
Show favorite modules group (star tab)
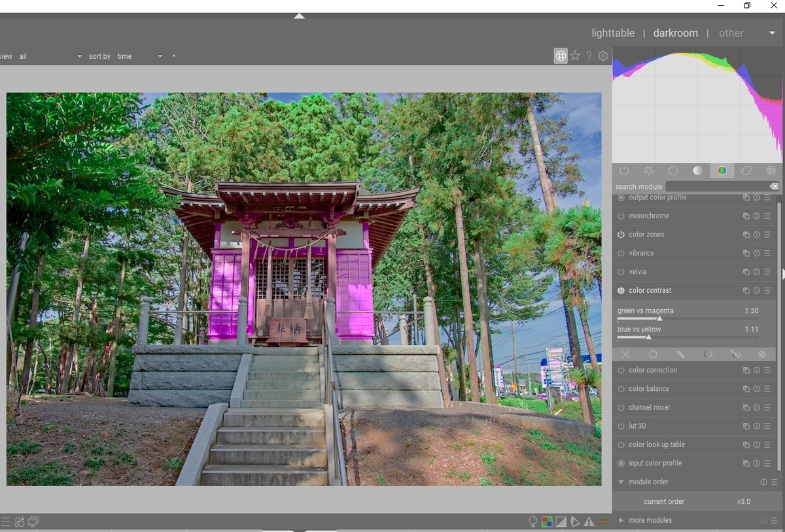648,171
